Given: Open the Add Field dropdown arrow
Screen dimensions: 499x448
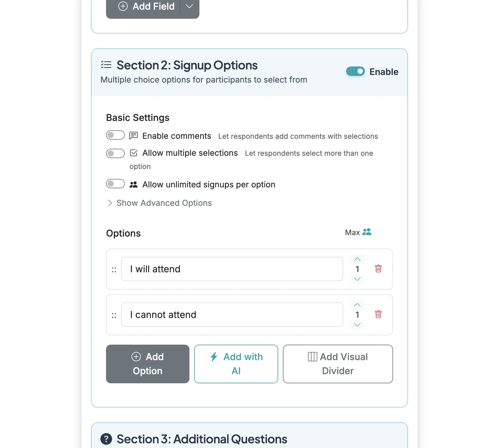Looking at the screenshot, I should pyautogui.click(x=189, y=6).
